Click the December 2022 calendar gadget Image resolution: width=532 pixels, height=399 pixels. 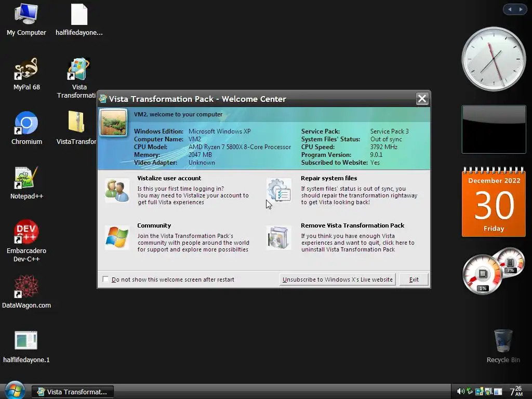[x=494, y=202]
